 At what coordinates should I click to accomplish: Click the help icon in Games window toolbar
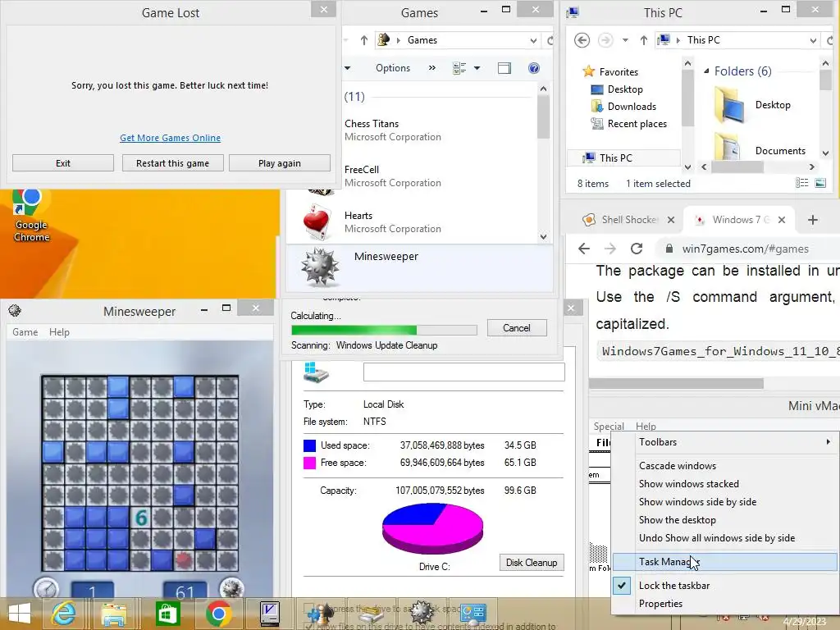coord(533,68)
